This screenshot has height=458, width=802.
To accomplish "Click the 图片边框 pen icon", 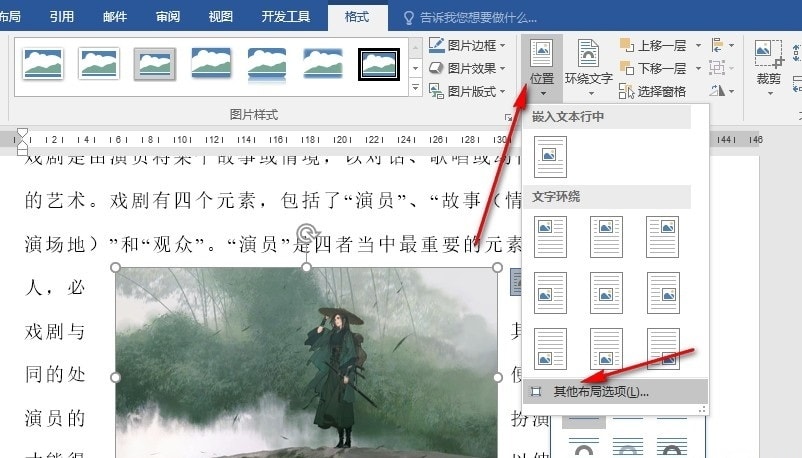I will [436, 45].
